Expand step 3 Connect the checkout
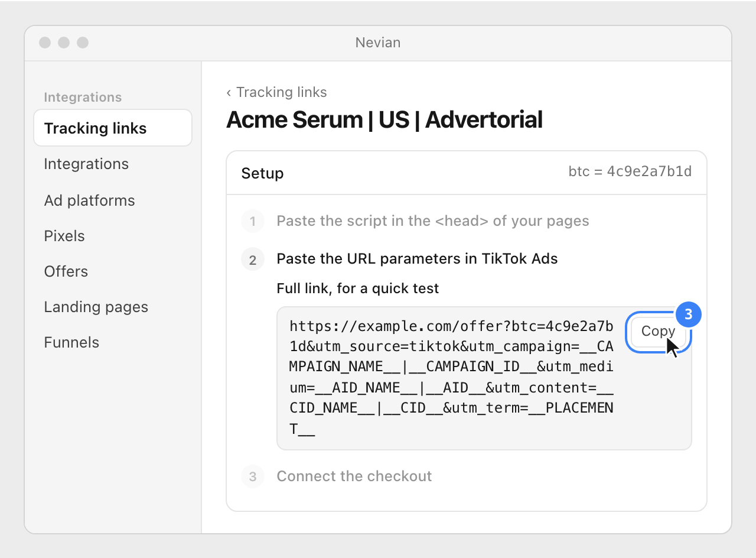The height and width of the screenshot is (558, 756). pos(354,476)
